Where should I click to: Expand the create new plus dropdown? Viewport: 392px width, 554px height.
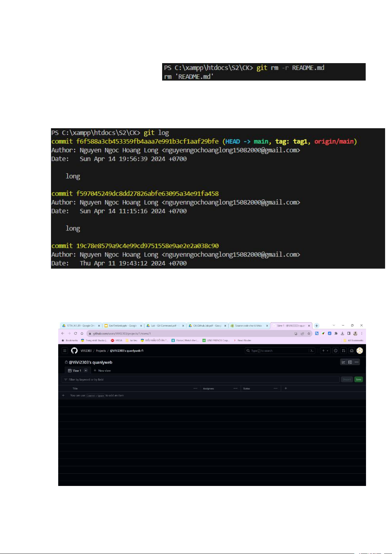(x=325, y=351)
